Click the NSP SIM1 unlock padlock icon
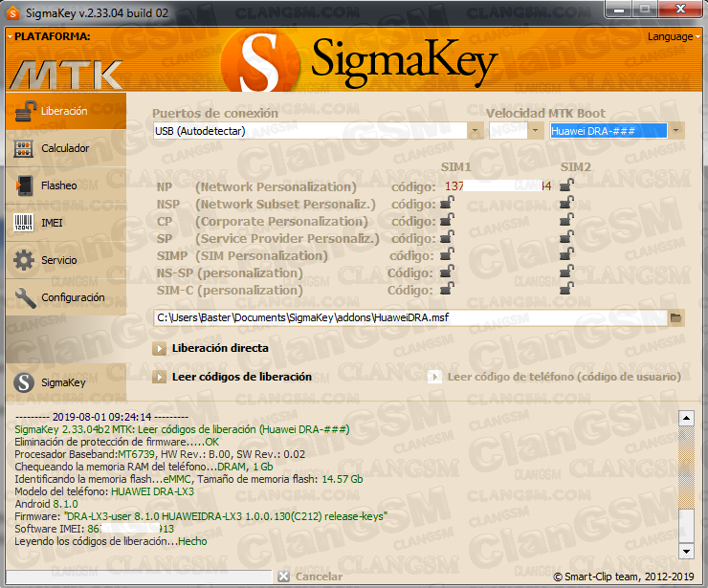Image resolution: width=708 pixels, height=588 pixels. 447,202
